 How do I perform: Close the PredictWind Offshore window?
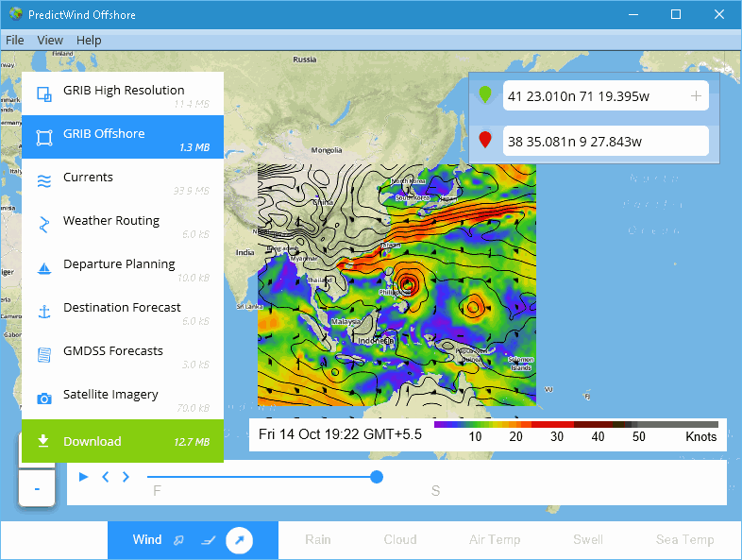(x=719, y=14)
